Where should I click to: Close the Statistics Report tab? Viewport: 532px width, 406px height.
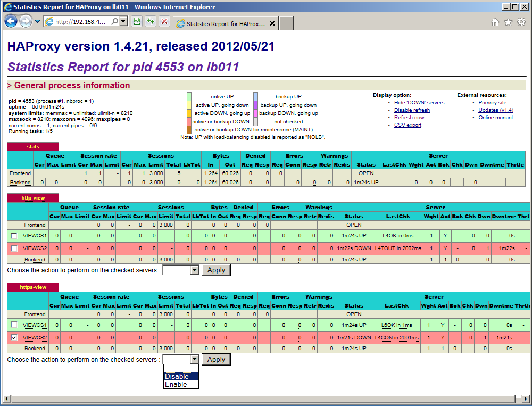(272, 23)
